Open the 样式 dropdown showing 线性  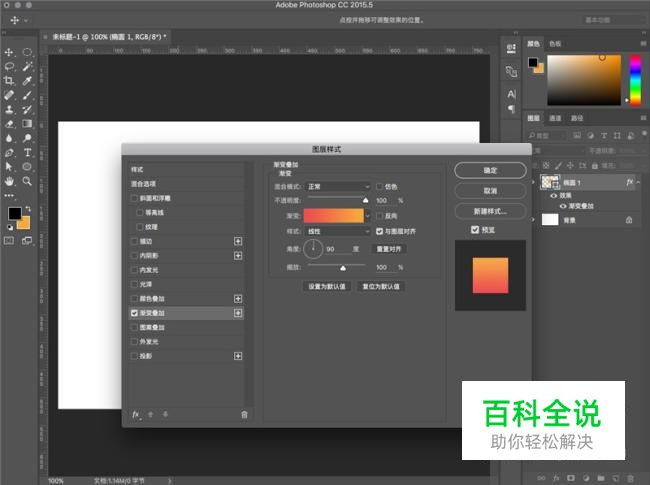click(x=337, y=231)
